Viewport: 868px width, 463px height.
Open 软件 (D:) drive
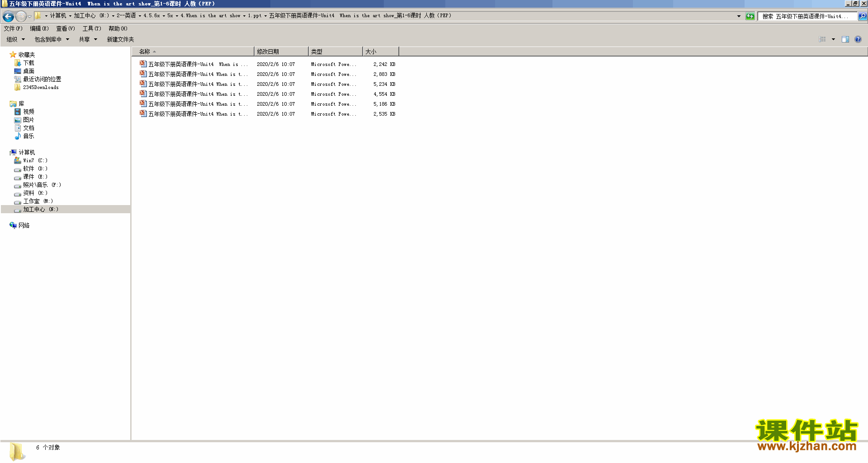tap(35, 168)
